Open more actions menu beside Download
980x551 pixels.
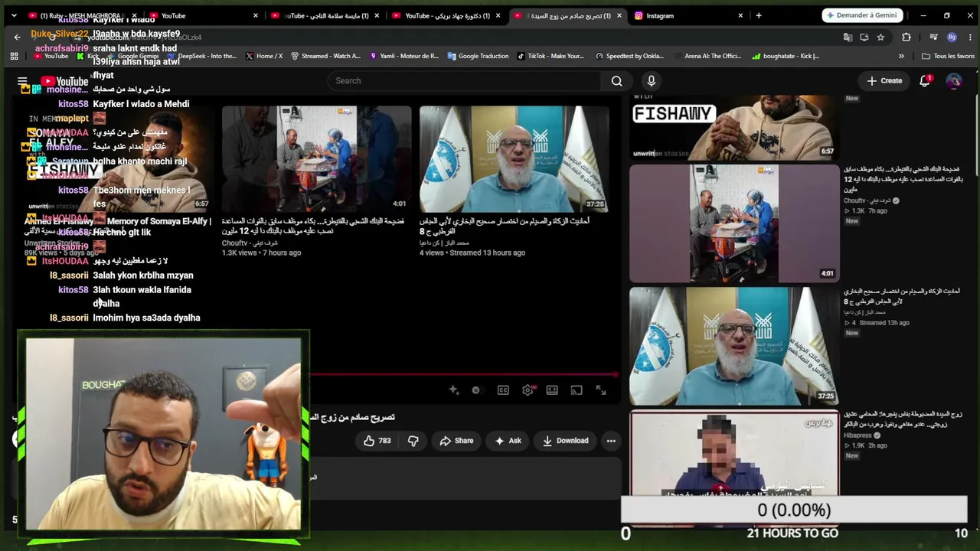pyautogui.click(x=611, y=441)
